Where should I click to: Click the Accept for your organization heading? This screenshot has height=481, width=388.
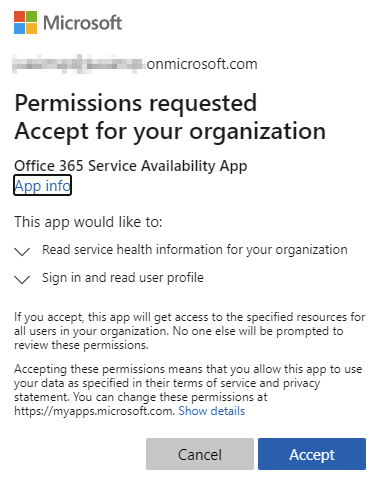[170, 131]
